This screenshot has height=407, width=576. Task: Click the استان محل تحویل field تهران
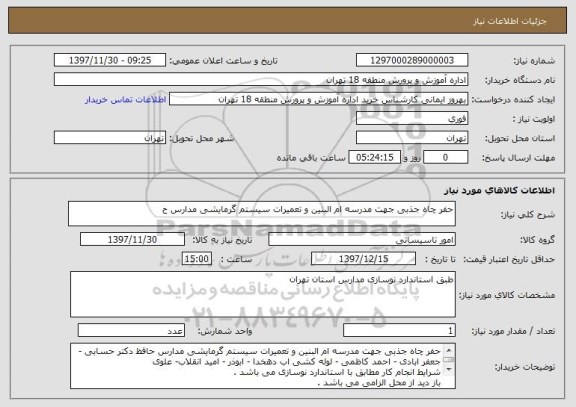pyautogui.click(x=412, y=138)
